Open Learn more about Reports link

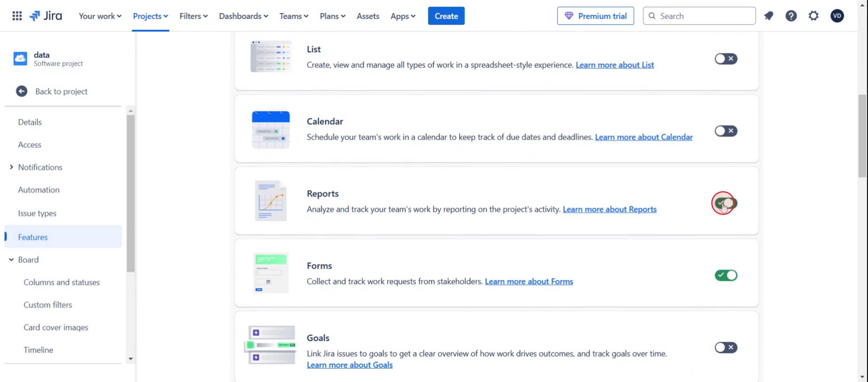click(x=609, y=209)
